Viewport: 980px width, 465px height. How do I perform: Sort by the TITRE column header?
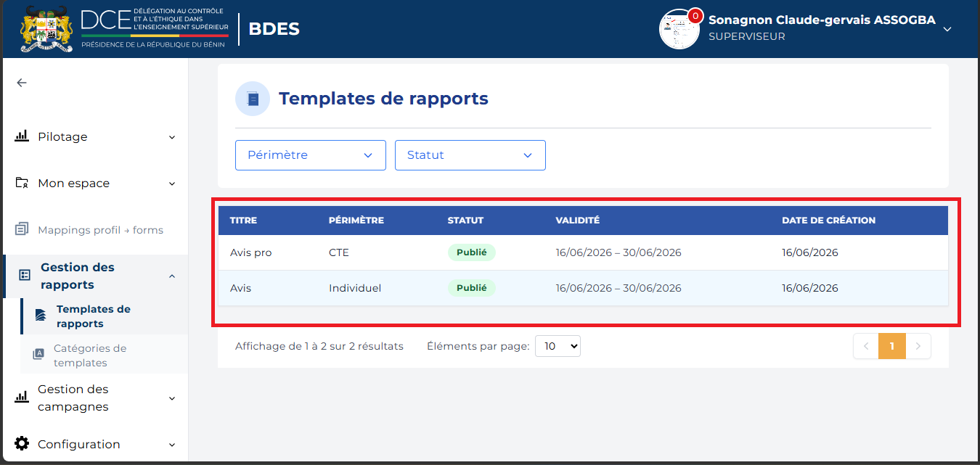(243, 221)
